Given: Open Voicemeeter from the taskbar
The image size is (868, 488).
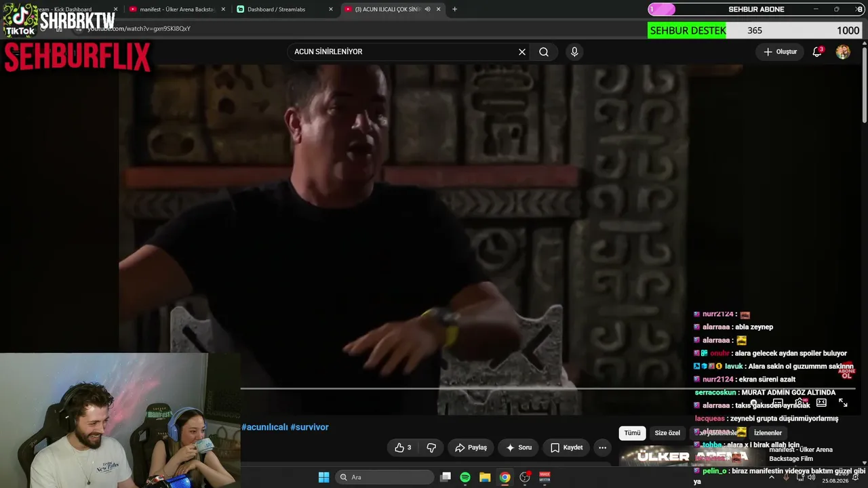Looking at the screenshot, I should click(x=545, y=477).
